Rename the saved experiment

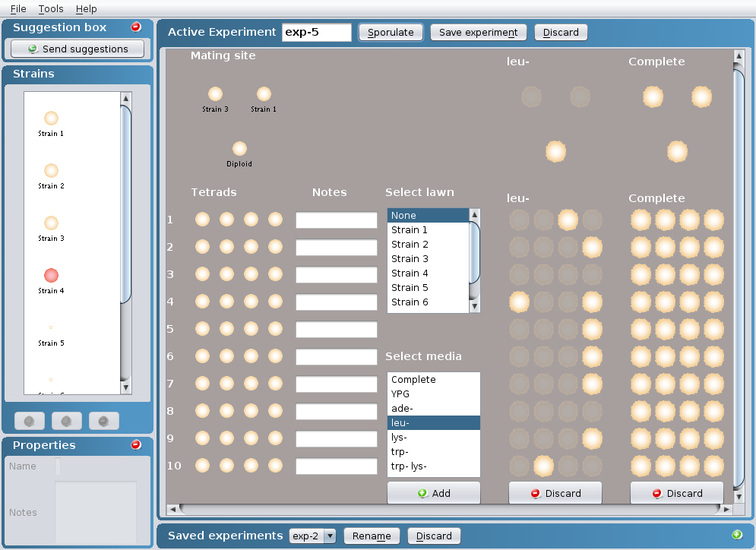click(372, 536)
